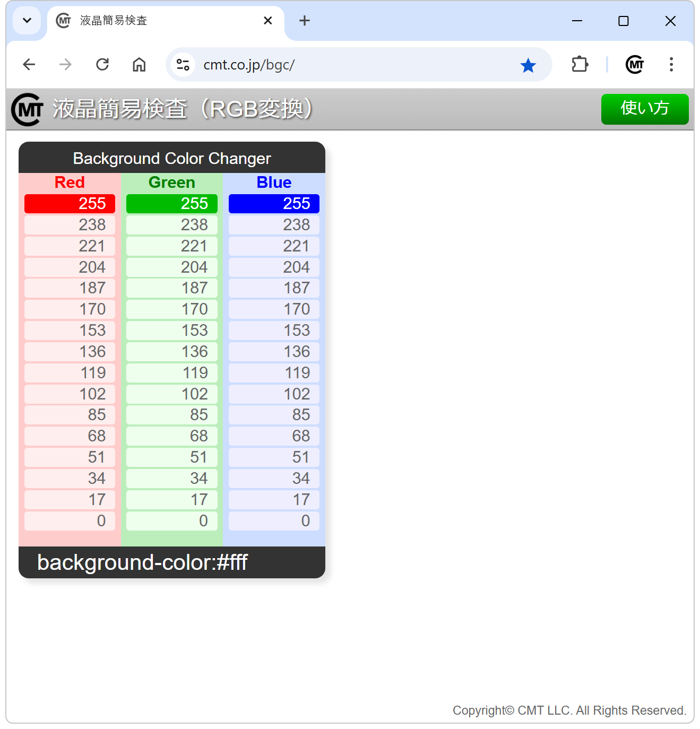
Task: Set Blue to 34
Action: [x=274, y=479]
